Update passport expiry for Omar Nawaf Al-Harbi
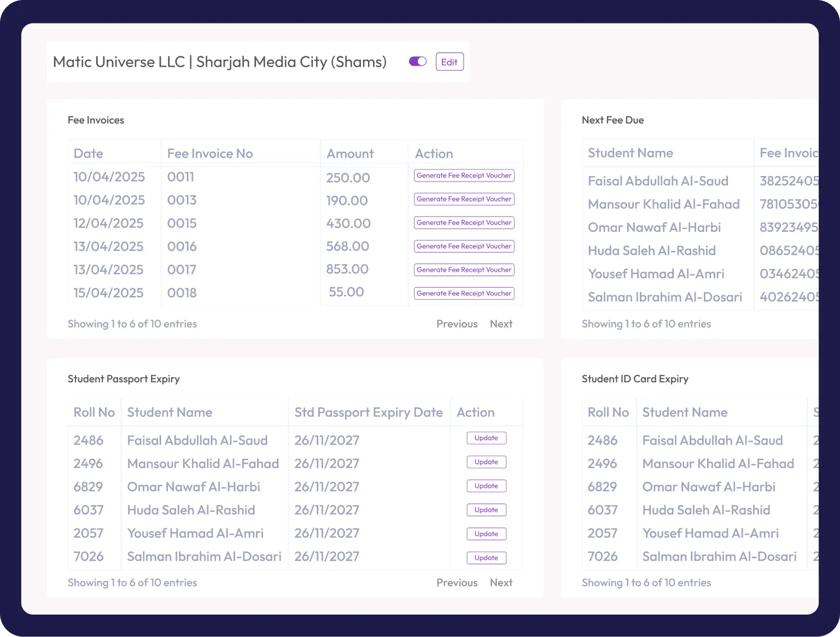The height and width of the screenshot is (637, 840). 486,486
